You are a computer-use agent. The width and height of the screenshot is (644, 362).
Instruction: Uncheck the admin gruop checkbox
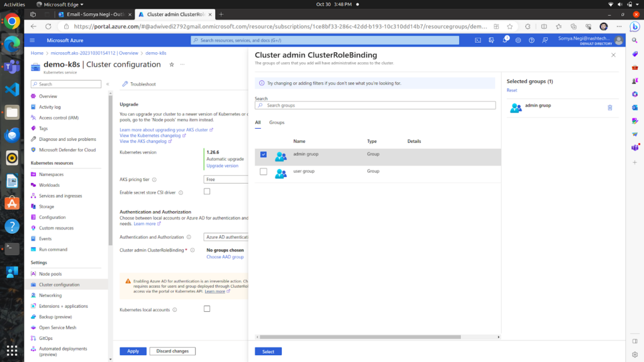pyautogui.click(x=264, y=155)
